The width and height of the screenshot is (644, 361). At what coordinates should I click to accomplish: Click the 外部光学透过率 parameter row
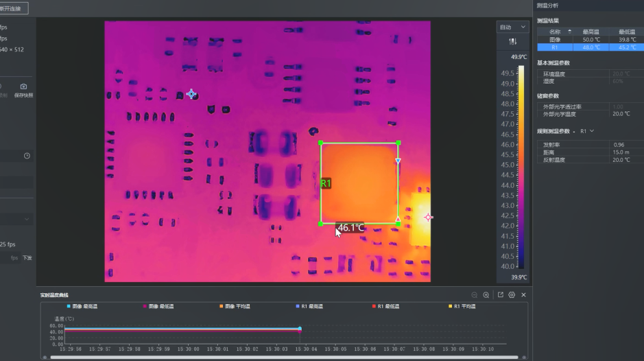point(591,106)
